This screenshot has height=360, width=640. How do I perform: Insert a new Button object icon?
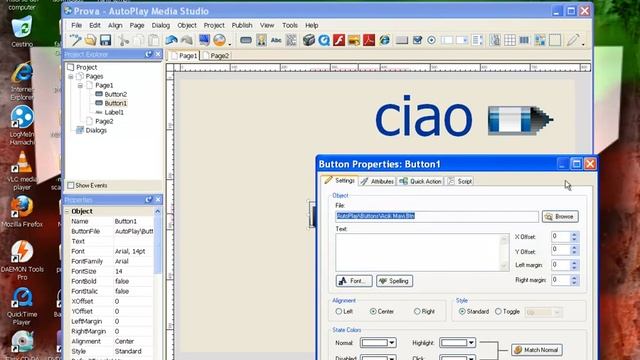point(246,40)
